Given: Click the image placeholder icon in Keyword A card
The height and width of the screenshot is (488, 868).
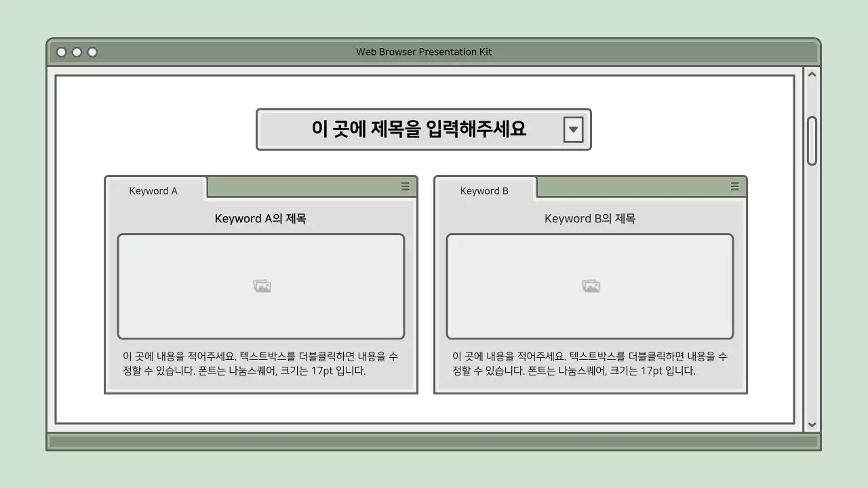Looking at the screenshot, I should [x=262, y=285].
